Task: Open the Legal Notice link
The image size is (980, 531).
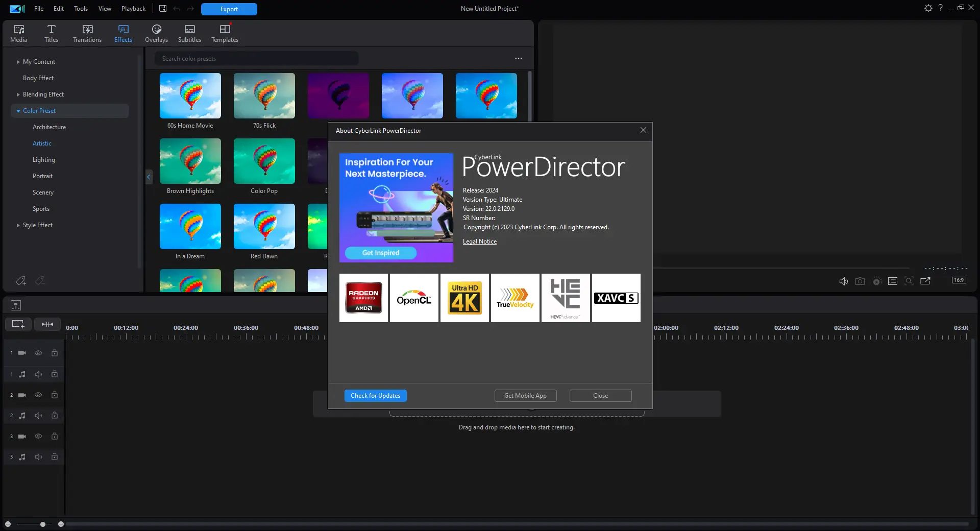Action: click(480, 242)
